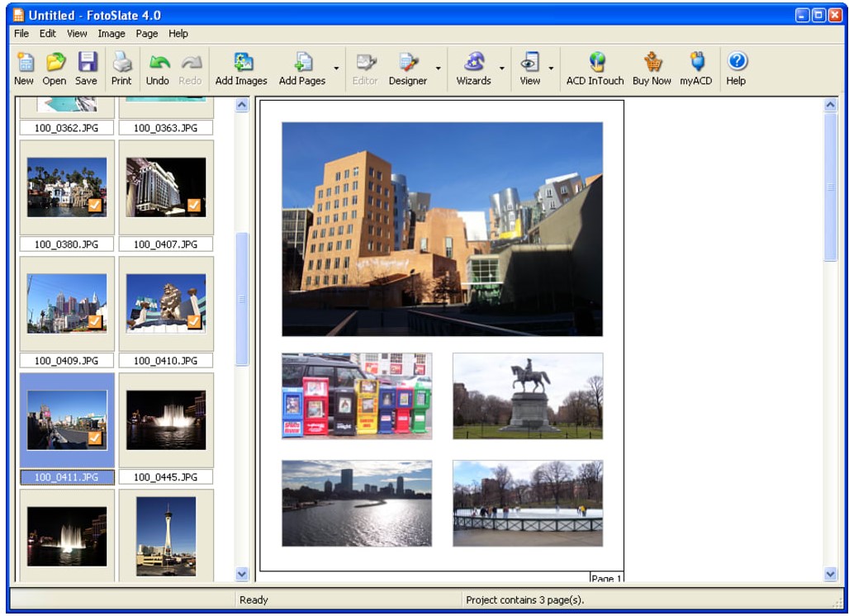The height and width of the screenshot is (616, 849).
Task: Click image list scroll down arrow
Action: (242, 573)
